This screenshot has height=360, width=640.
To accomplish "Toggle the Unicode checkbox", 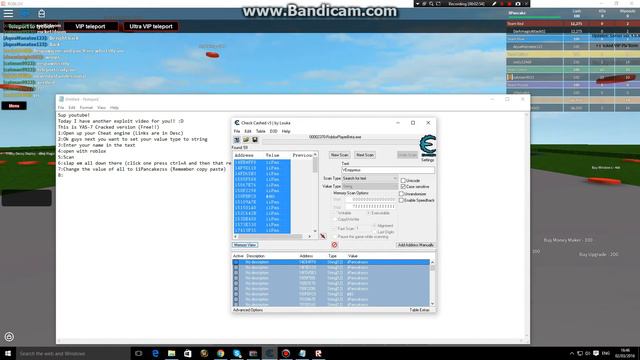I will click(x=403, y=180).
